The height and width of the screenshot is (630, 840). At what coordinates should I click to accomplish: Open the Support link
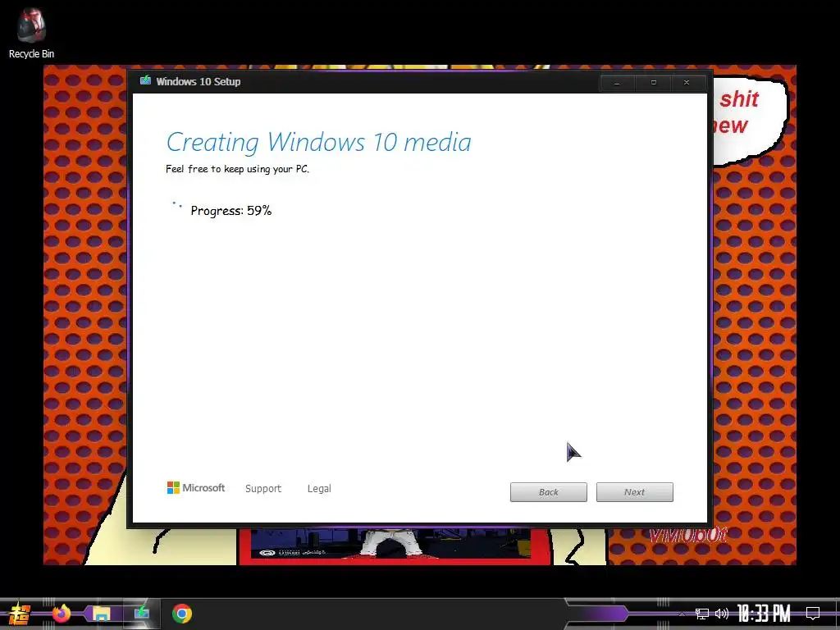coord(263,489)
